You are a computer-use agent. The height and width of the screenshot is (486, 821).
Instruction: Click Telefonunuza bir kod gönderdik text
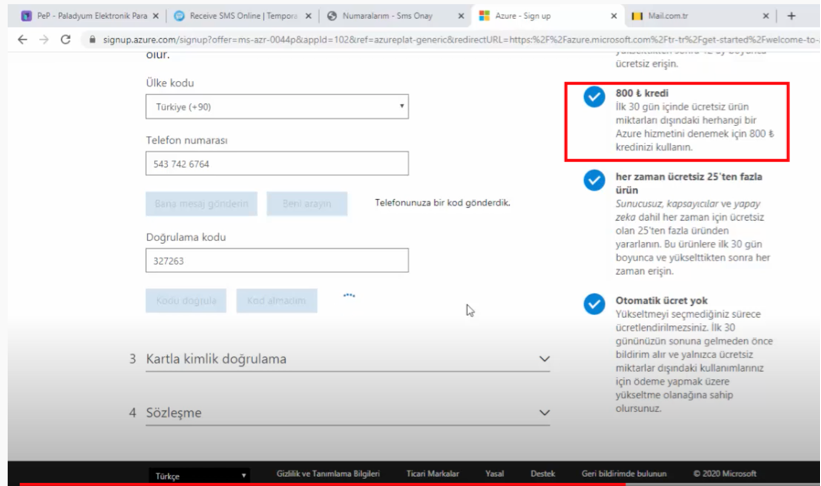[442, 203]
